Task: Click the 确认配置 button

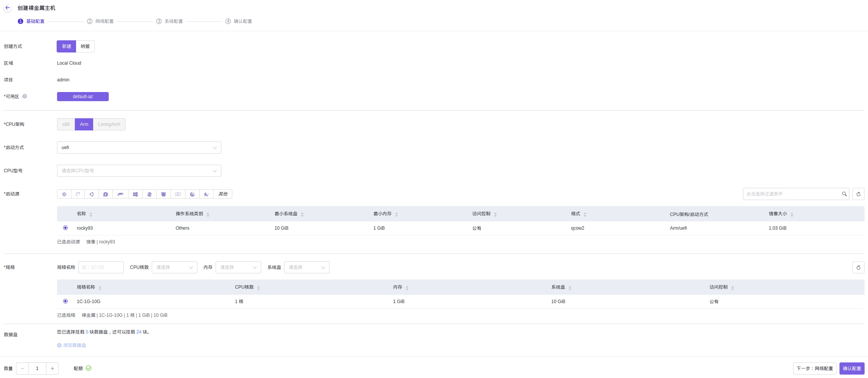Action: pyautogui.click(x=852, y=368)
